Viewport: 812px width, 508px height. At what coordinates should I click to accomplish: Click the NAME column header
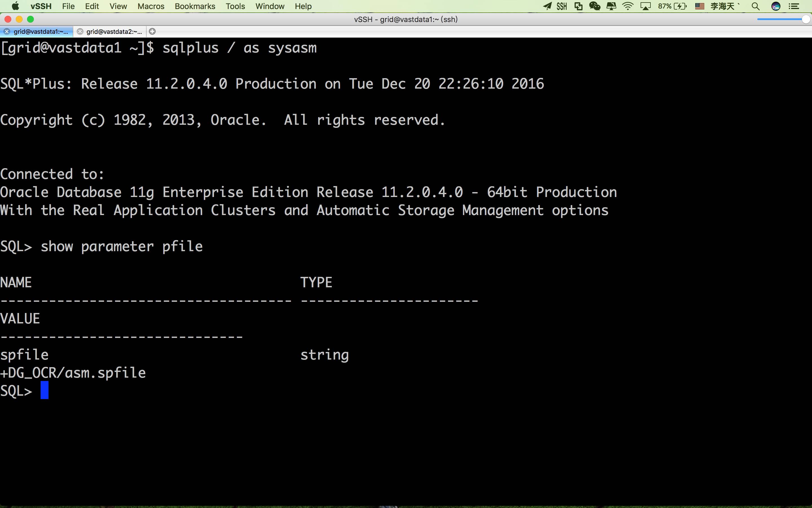[x=16, y=283]
